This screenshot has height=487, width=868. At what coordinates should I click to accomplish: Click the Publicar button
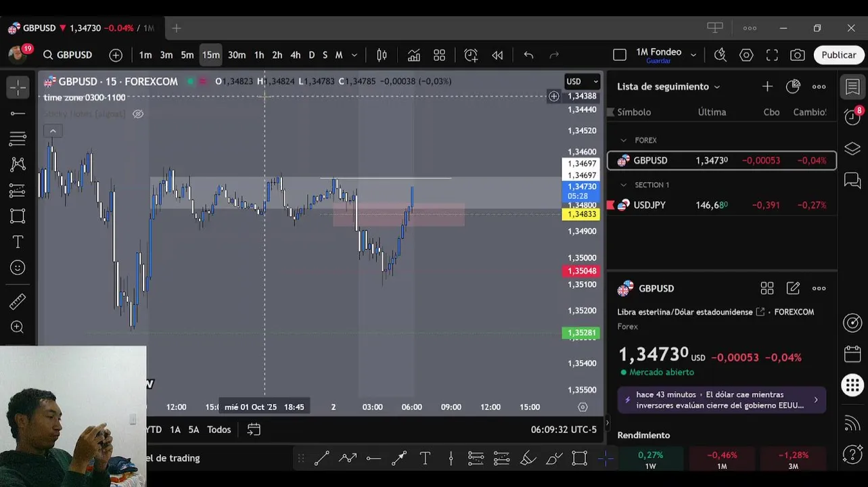[x=839, y=55]
